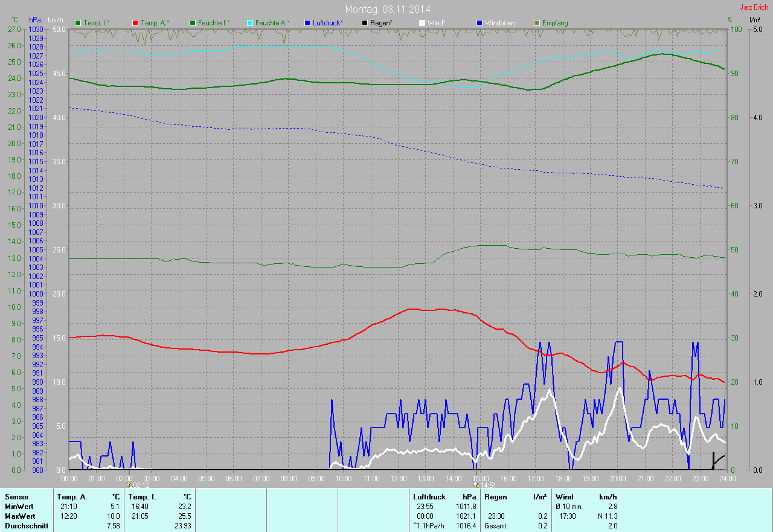The width and height of the screenshot is (773, 532).
Task: Select the Feuchte I. legend label
Action: pyautogui.click(x=213, y=23)
